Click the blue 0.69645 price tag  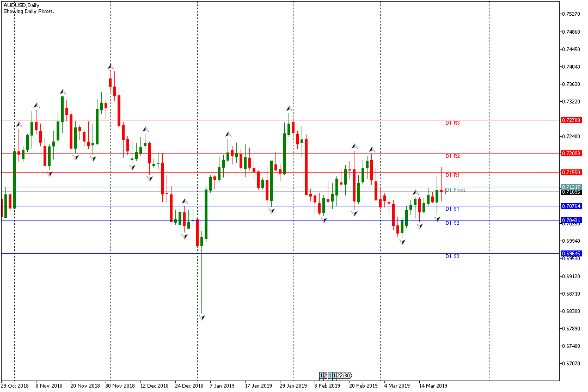click(x=571, y=254)
